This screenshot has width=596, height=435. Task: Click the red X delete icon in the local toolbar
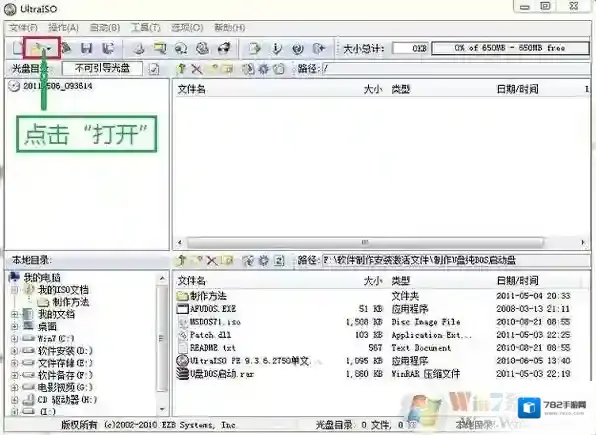pyautogui.click(x=212, y=260)
